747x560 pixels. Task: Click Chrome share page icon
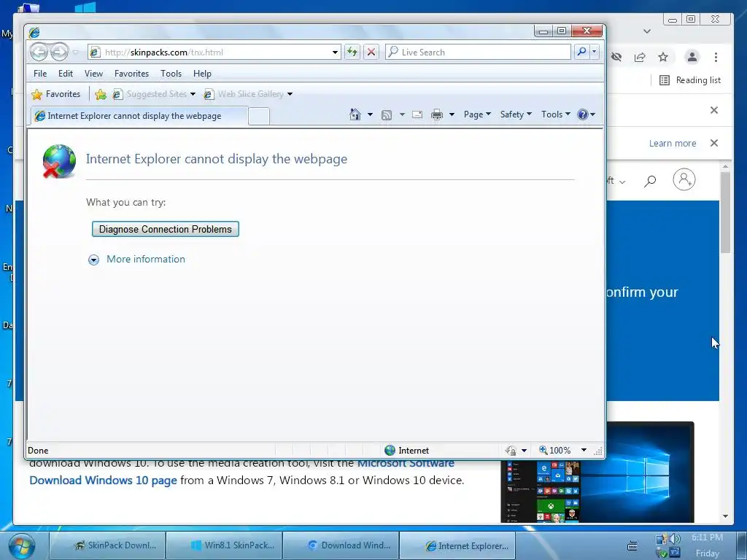[x=640, y=57]
